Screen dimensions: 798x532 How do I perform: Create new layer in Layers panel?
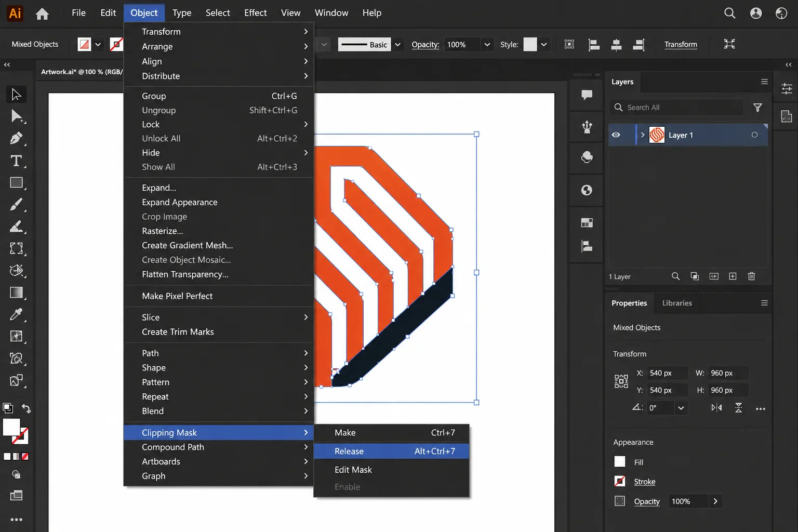click(733, 276)
